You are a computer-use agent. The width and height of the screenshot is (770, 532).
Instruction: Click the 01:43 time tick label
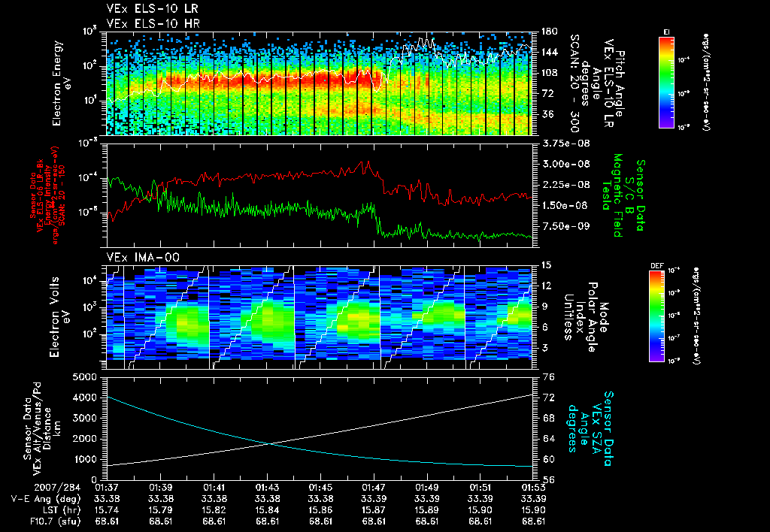267,488
